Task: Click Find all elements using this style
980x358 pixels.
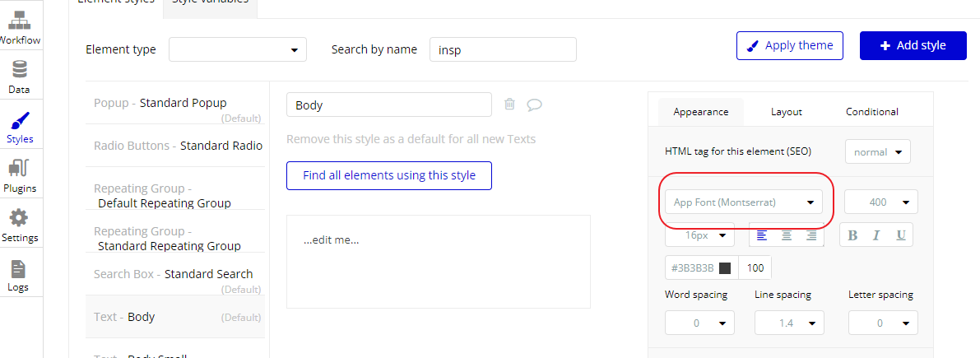Action: 388,175
